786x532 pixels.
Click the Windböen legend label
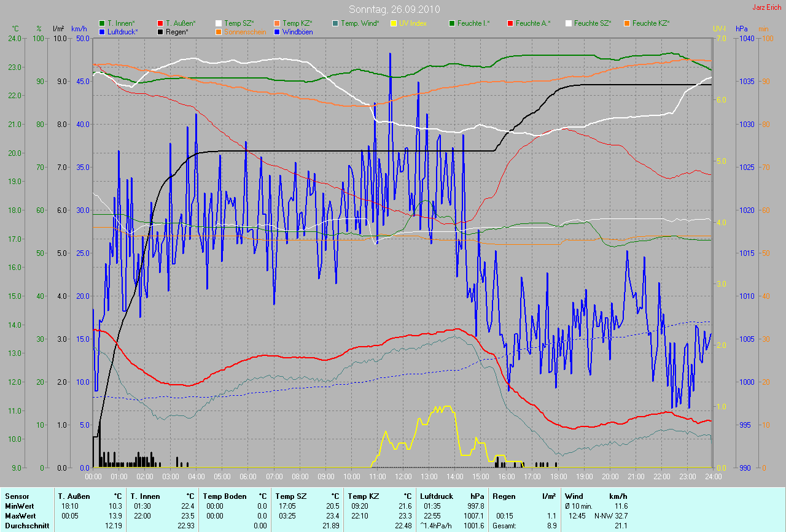coord(297,31)
